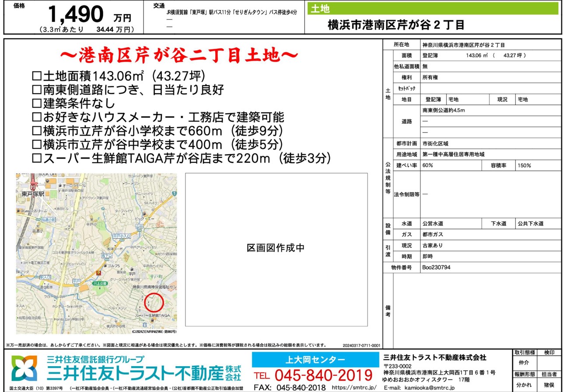Tick the checkbox before 建築条件なし
This screenshot has height=392, width=563.
pos(37,104)
